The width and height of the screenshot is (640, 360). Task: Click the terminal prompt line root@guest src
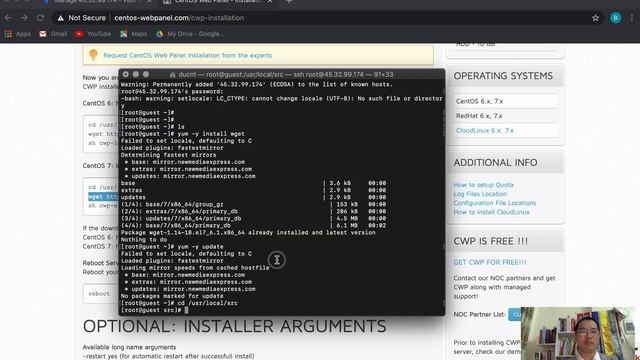tap(154, 310)
